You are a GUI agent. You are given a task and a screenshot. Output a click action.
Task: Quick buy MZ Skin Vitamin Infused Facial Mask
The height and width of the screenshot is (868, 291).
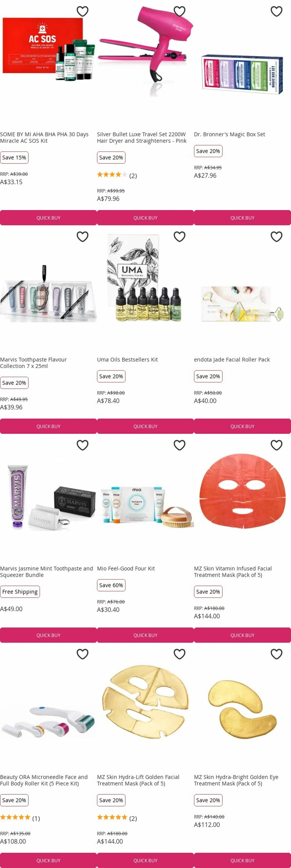pos(242,635)
